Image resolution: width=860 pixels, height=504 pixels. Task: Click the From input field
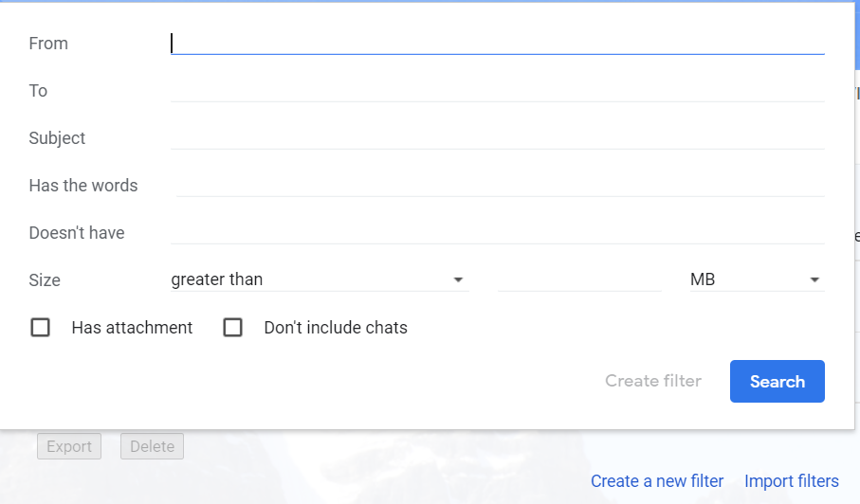click(x=498, y=44)
